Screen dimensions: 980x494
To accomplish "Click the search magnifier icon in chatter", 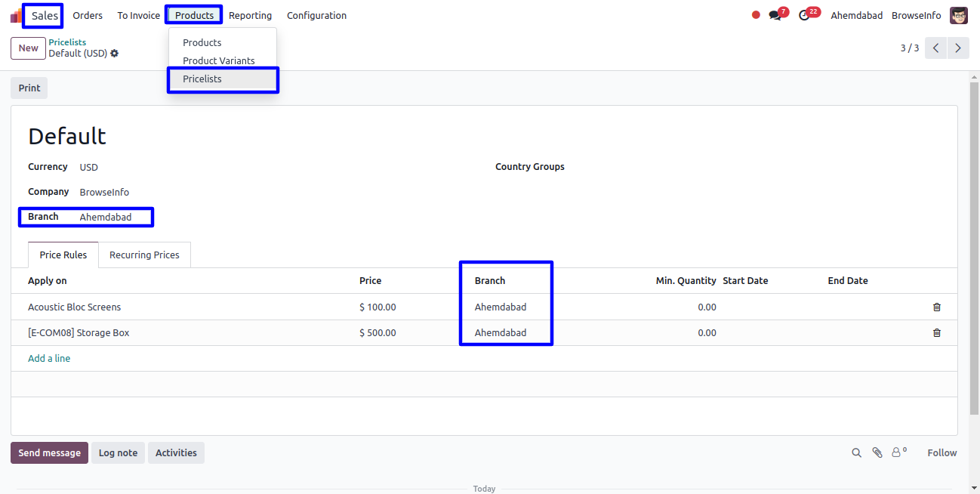I will 856,453.
